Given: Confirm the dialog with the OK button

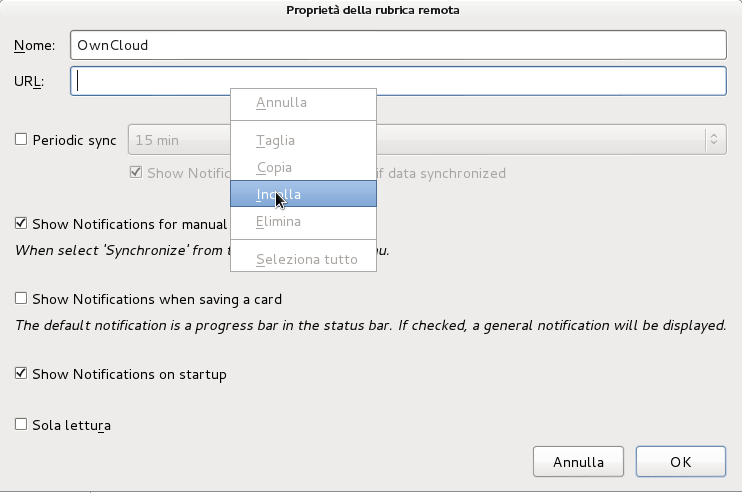Looking at the screenshot, I should pyautogui.click(x=681, y=462).
